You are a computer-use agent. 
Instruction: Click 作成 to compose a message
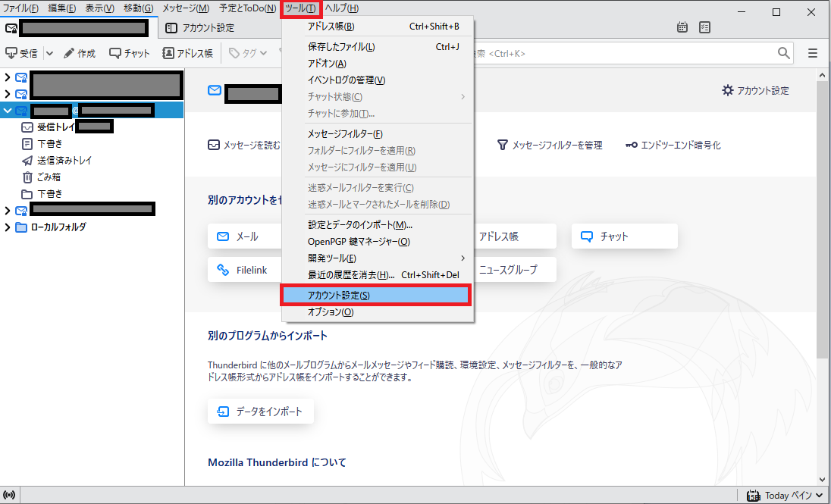pos(80,53)
